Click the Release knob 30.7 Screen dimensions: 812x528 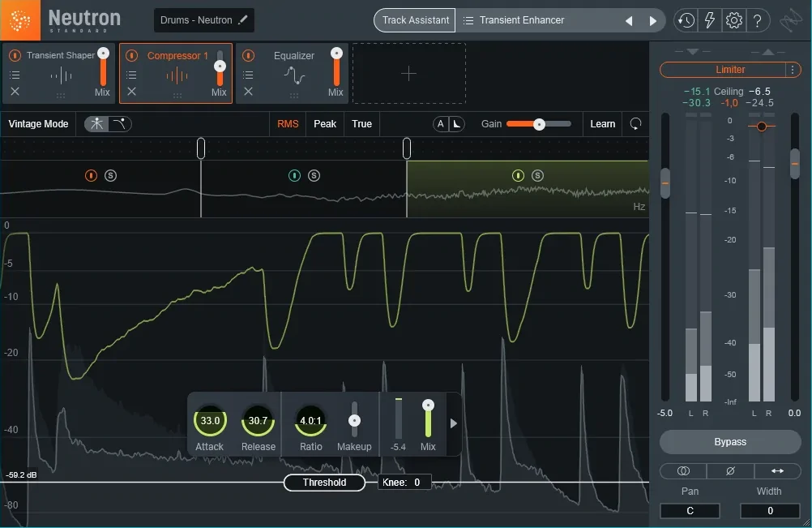click(x=258, y=420)
